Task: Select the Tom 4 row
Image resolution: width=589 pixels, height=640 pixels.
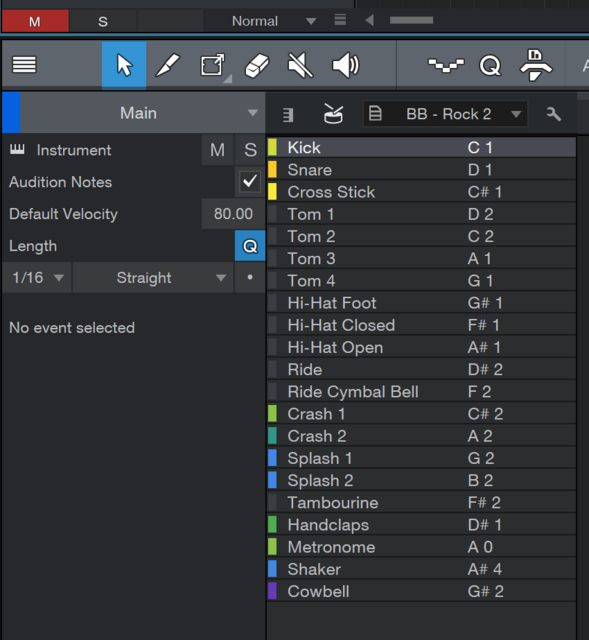Action: pos(421,280)
